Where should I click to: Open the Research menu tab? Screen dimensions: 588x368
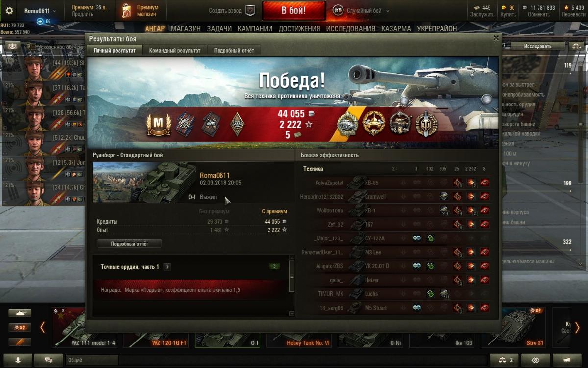click(x=350, y=29)
